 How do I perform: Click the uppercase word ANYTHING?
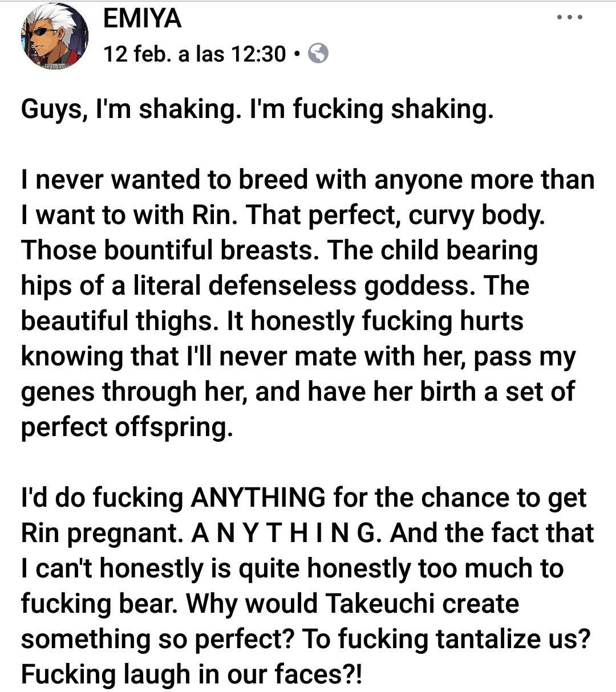[258, 498]
